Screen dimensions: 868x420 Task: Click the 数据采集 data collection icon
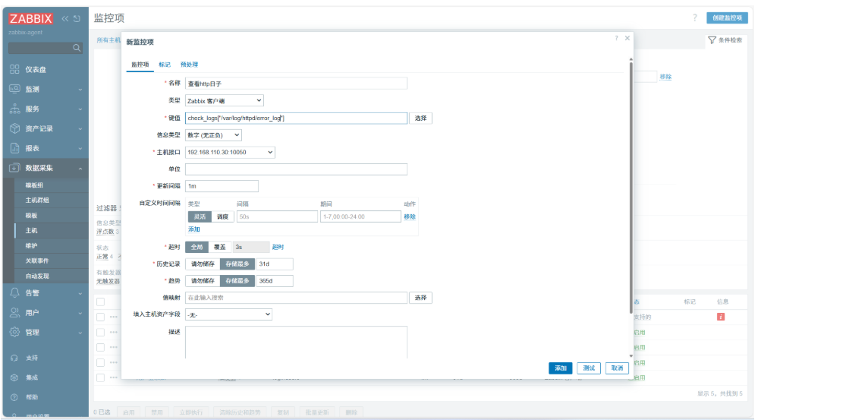coord(15,168)
